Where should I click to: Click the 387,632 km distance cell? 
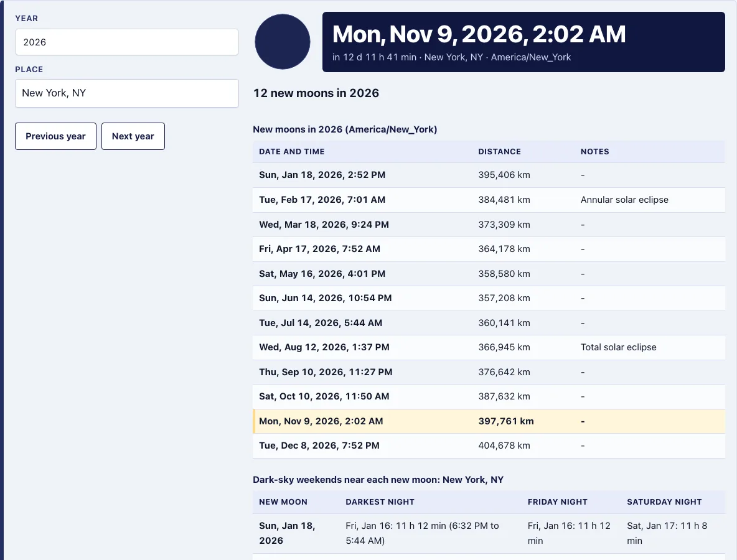pyautogui.click(x=504, y=396)
